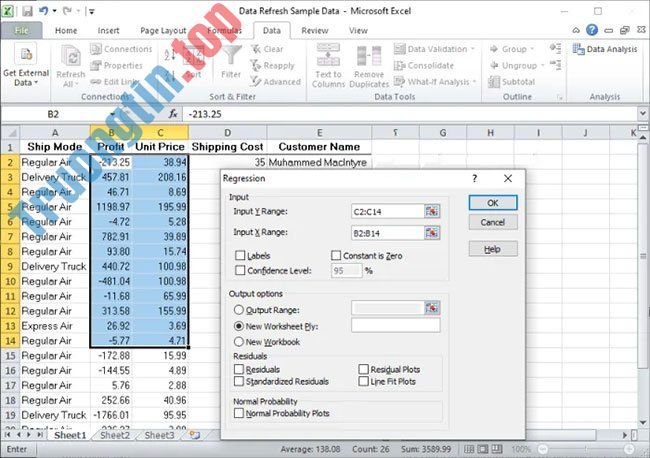
Task: Click the Undo icon
Action: coord(44,11)
